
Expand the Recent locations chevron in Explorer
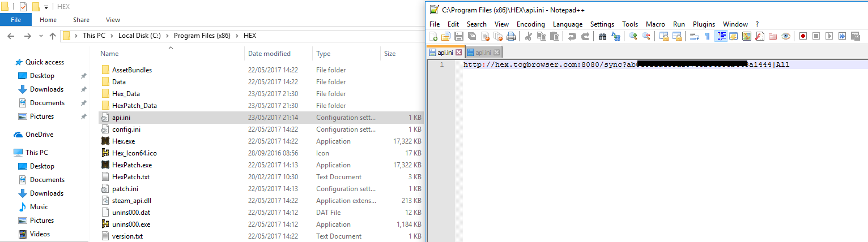[40, 36]
